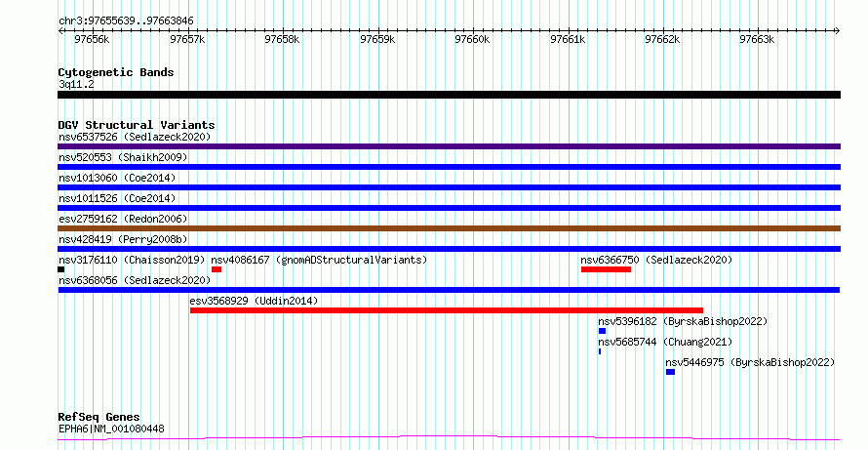Open the nsv5685744 (Chuang2021) label
Viewport: 868px width, 450px height.
(665, 342)
